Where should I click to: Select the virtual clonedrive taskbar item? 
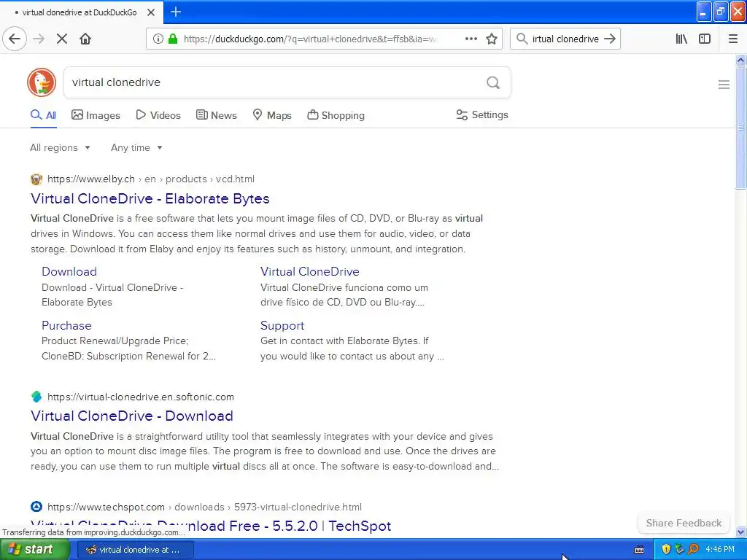point(135,550)
